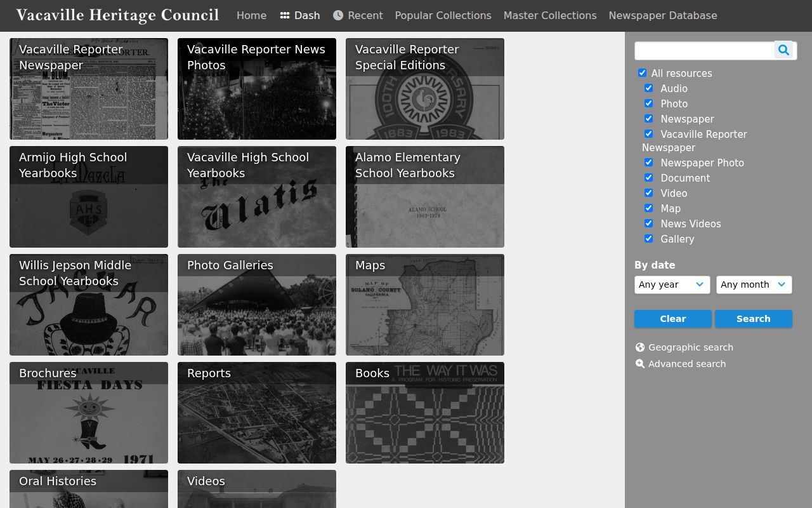The width and height of the screenshot is (812, 508).
Task: Click the Geographic search globe icon
Action: [640, 347]
